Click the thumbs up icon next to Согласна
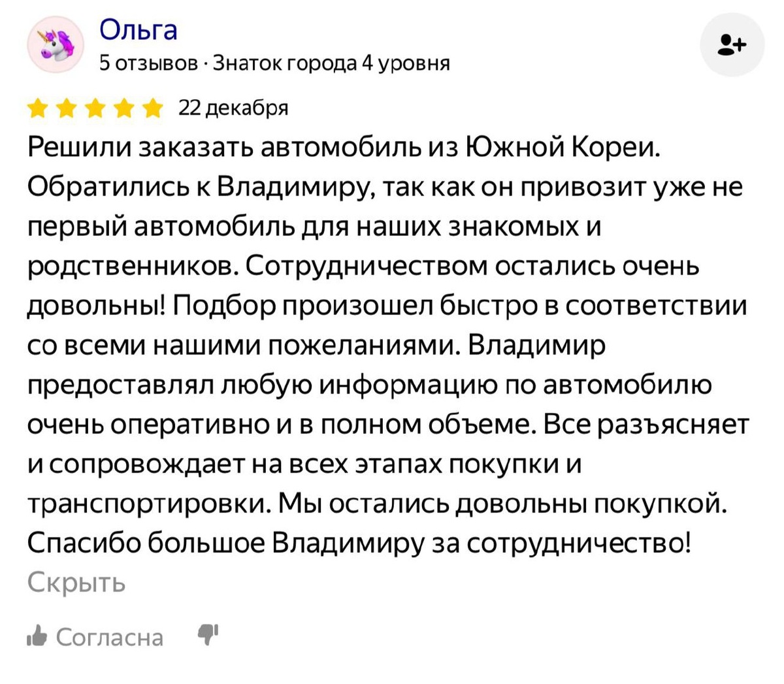This screenshot has height=684, width=784. pos(38,636)
